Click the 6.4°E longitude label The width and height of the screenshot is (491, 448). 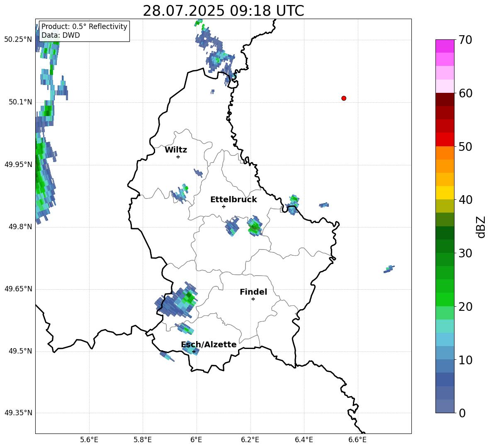(304, 440)
